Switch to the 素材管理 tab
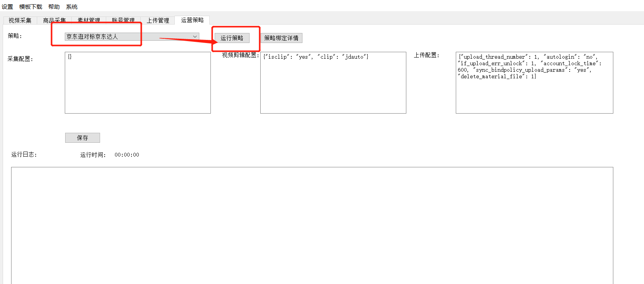Screen dimensions: 644x284 (89, 20)
